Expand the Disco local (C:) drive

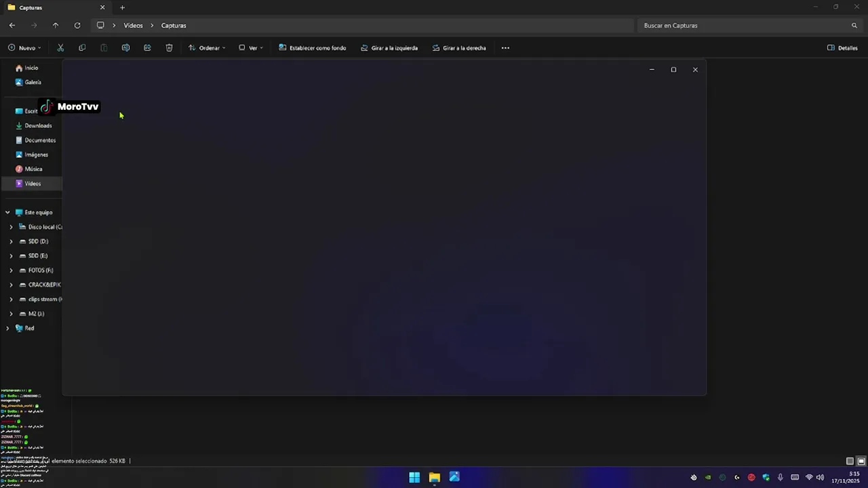(11, 227)
